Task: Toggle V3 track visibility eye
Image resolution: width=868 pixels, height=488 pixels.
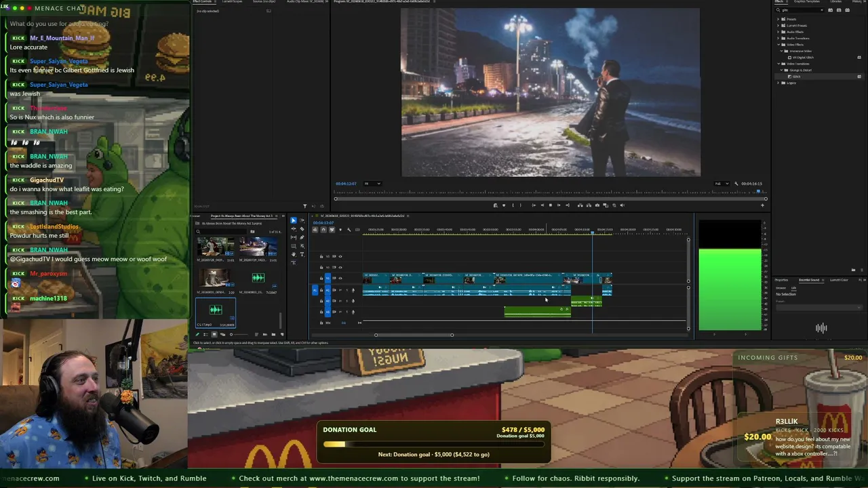Action: pos(340,256)
